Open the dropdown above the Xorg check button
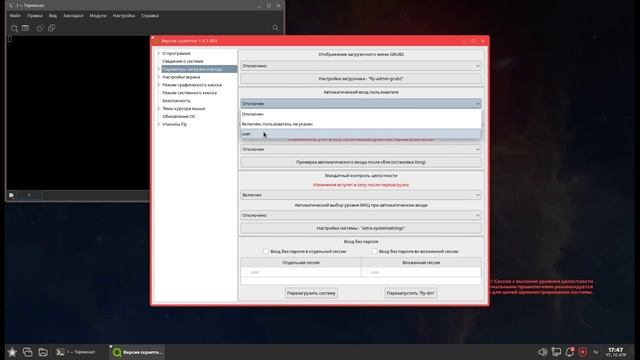 tap(361, 149)
